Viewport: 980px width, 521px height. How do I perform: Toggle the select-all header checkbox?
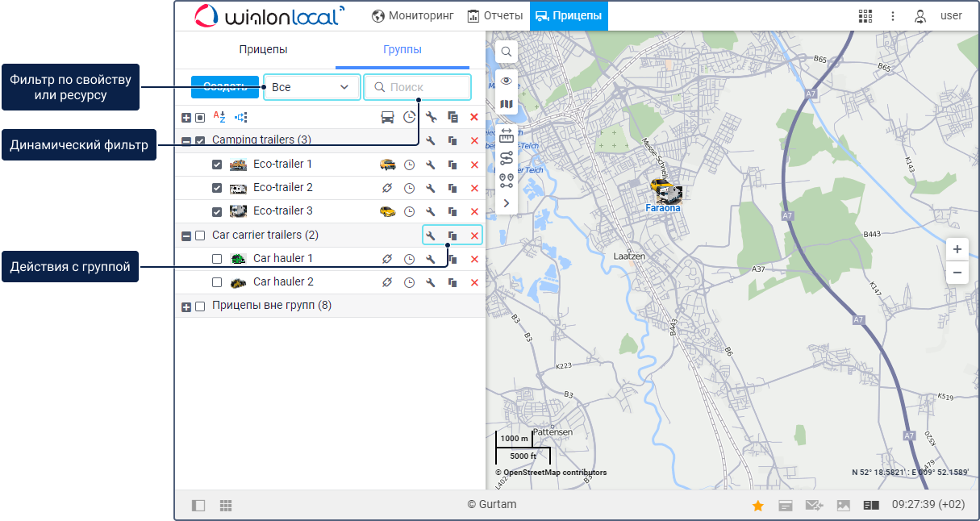pos(200,118)
